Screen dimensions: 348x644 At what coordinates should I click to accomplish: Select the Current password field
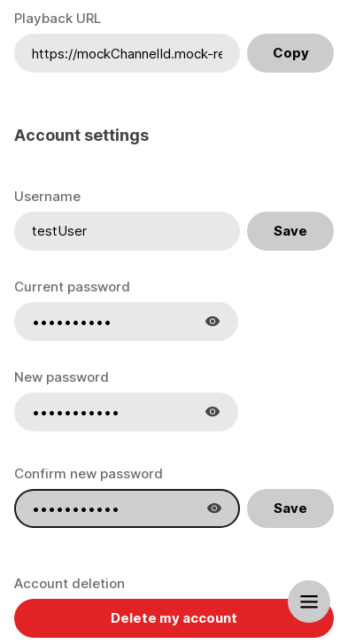[x=126, y=322]
